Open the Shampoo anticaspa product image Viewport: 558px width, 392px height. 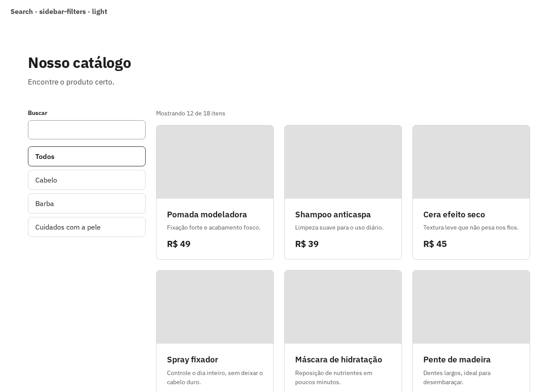click(343, 162)
